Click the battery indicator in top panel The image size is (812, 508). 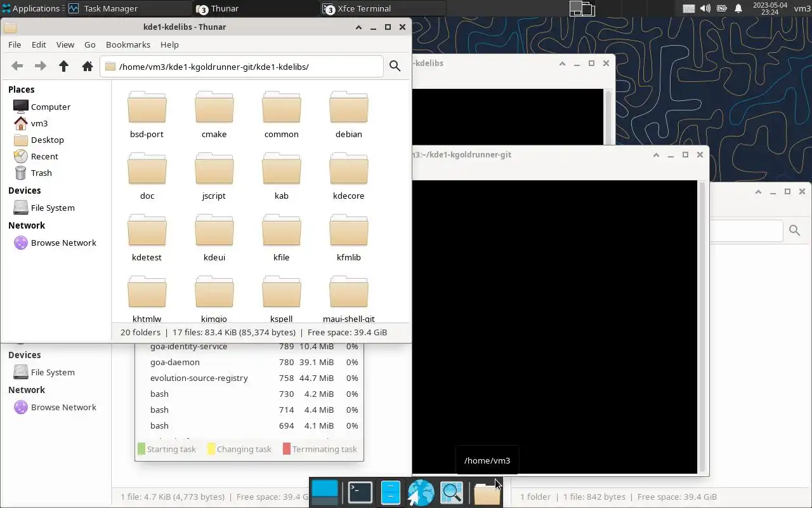click(722, 8)
